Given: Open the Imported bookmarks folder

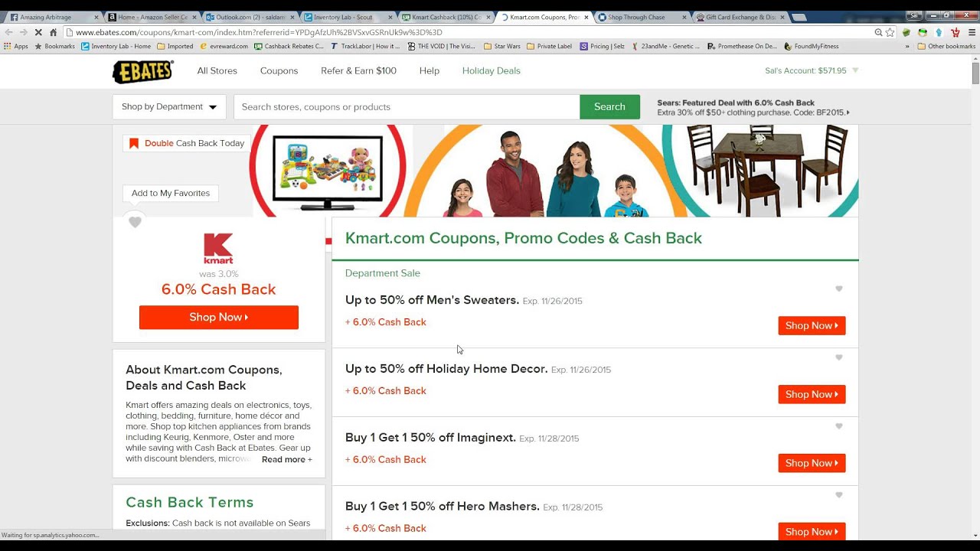Looking at the screenshot, I should [x=175, y=46].
